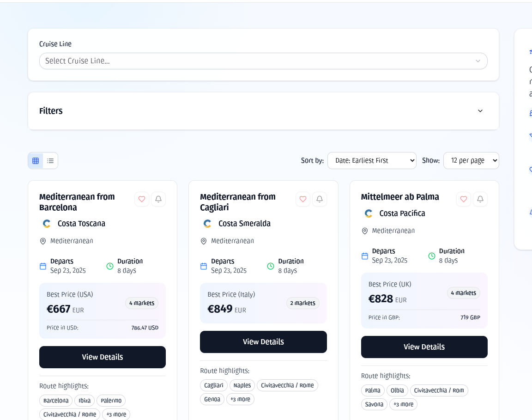Switch to grid view layout
The image size is (532, 420).
(36, 161)
